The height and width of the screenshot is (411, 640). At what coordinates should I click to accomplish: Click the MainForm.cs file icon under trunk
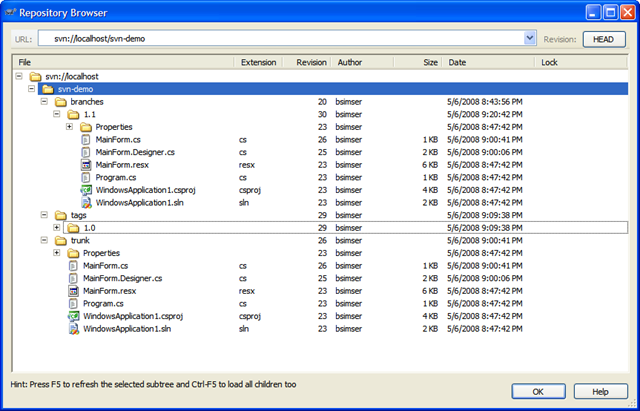(x=73, y=266)
